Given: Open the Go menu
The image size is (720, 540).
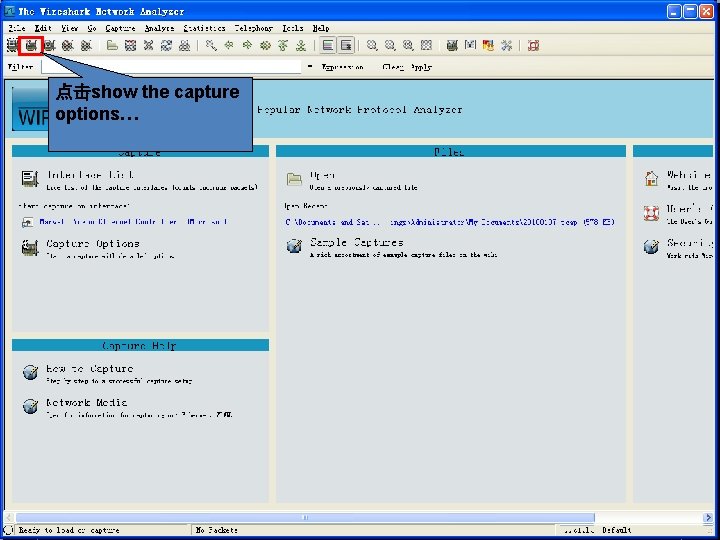Looking at the screenshot, I should (x=92, y=28).
